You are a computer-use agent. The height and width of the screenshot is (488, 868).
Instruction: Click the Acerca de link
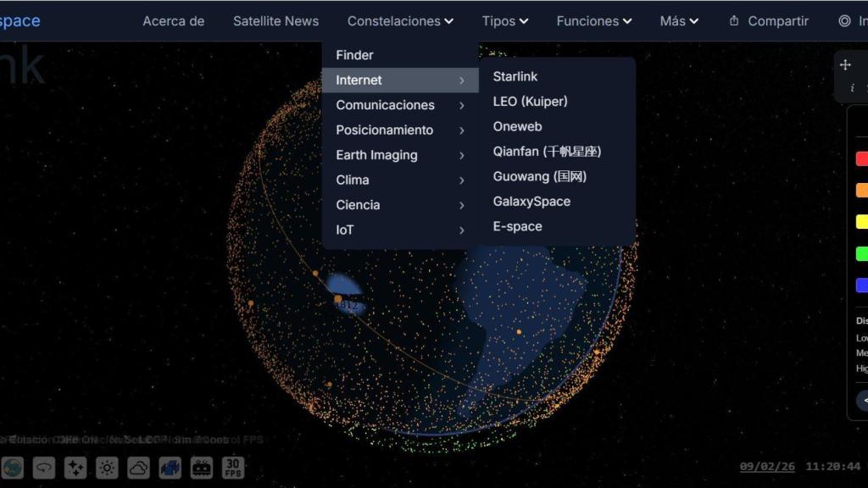click(174, 20)
